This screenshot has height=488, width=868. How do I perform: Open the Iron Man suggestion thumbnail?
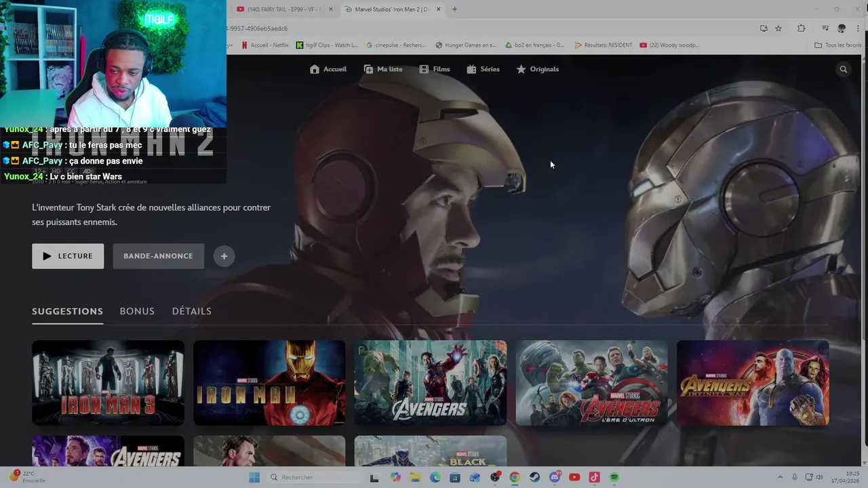[269, 382]
